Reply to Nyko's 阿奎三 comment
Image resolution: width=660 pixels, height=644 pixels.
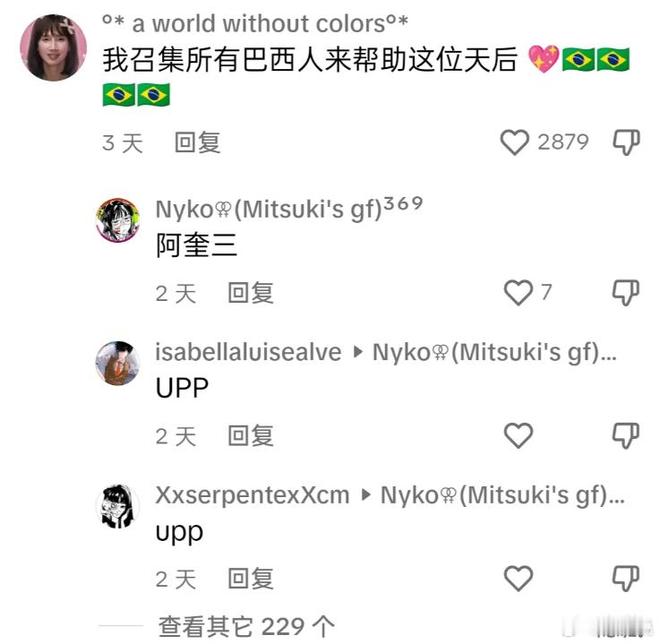(251, 293)
